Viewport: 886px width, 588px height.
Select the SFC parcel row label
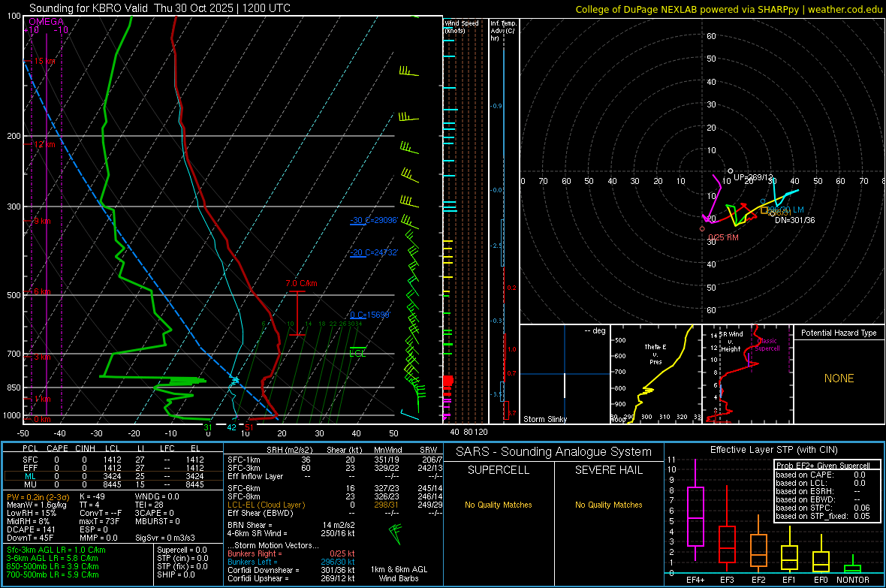tap(30, 460)
